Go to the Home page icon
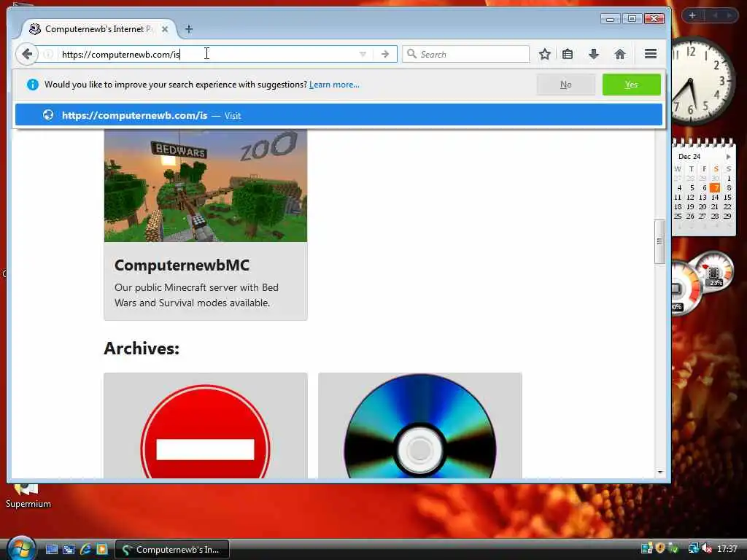747x560 pixels. coord(620,54)
